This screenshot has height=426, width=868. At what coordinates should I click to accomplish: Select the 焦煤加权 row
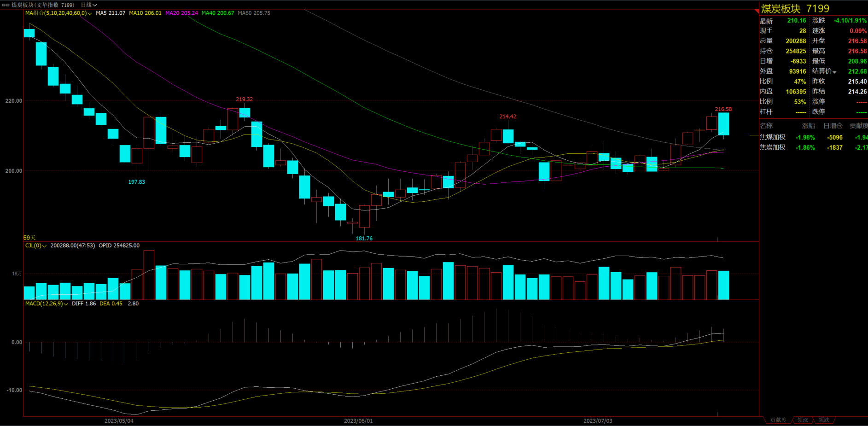[x=814, y=137]
